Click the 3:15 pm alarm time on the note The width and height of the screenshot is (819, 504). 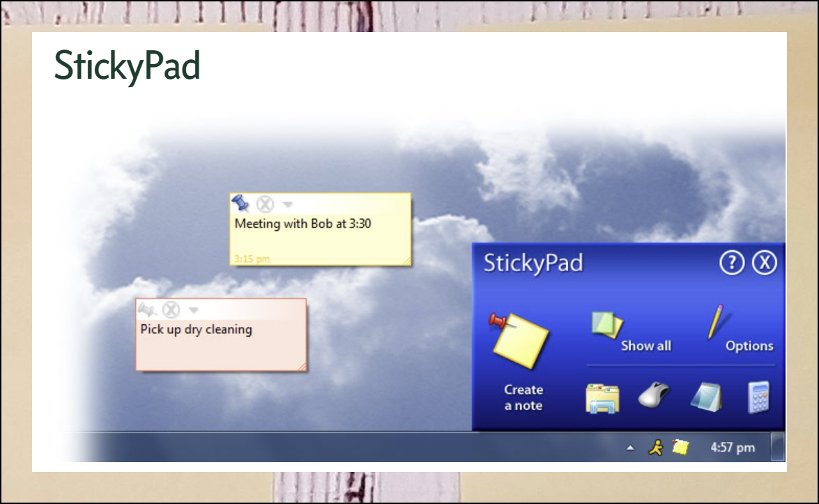pos(252,259)
